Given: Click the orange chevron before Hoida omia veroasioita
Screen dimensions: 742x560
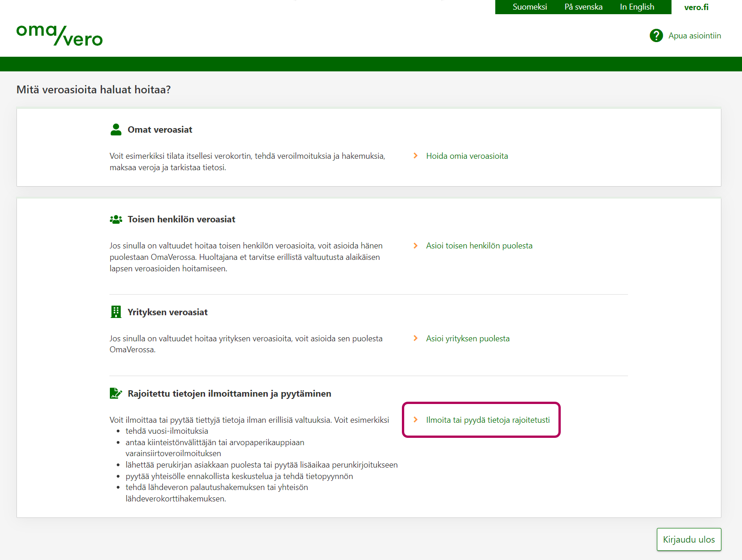Looking at the screenshot, I should coord(416,156).
